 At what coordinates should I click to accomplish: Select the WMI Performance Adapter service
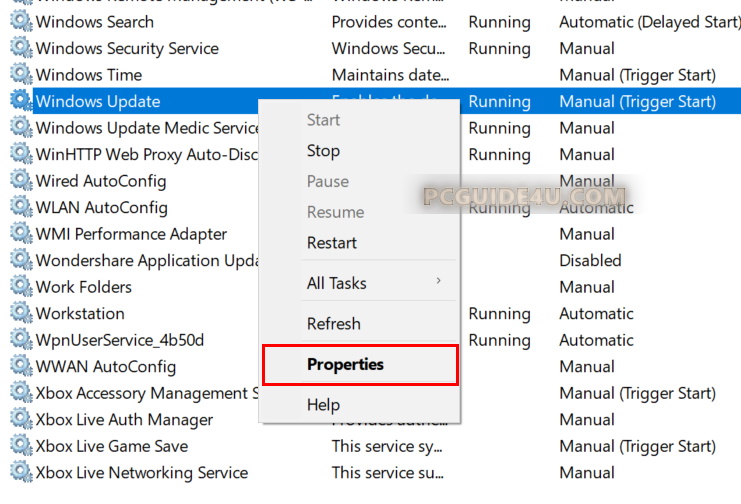[x=131, y=234]
